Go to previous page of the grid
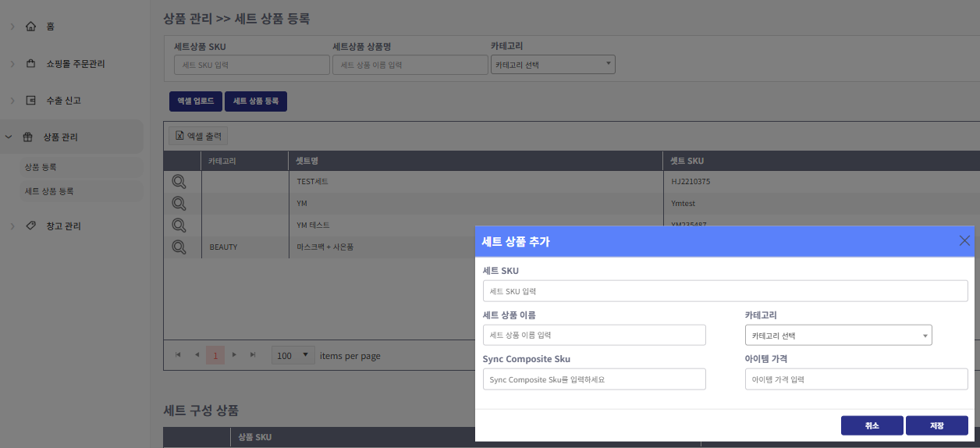This screenshot has height=448, width=980. 197,355
